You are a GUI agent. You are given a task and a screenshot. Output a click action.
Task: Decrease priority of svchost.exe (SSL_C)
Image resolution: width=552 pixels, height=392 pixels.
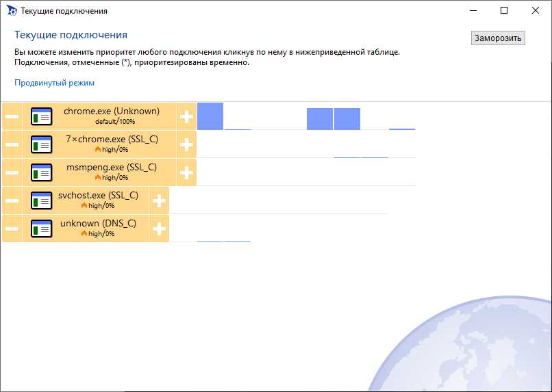pyautogui.click(x=12, y=200)
